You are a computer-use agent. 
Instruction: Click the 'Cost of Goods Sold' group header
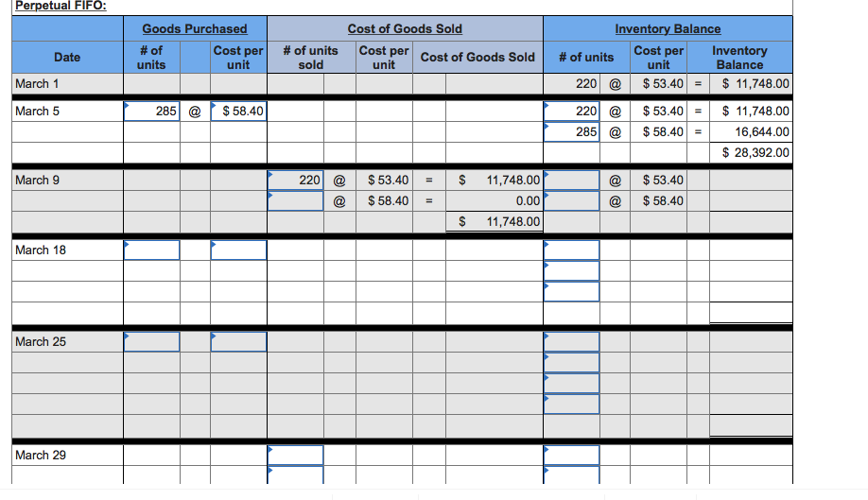pos(405,28)
